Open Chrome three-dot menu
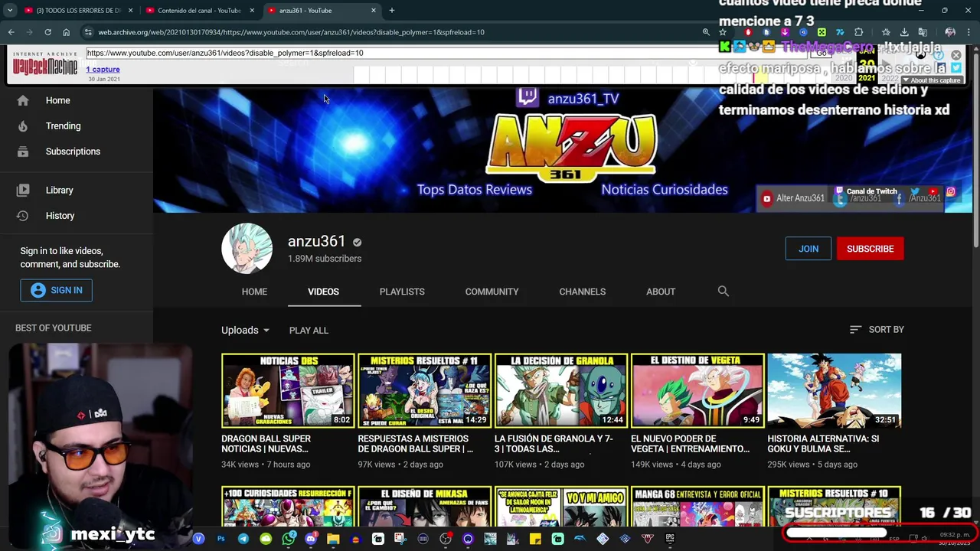The width and height of the screenshot is (980, 551). 969,32
